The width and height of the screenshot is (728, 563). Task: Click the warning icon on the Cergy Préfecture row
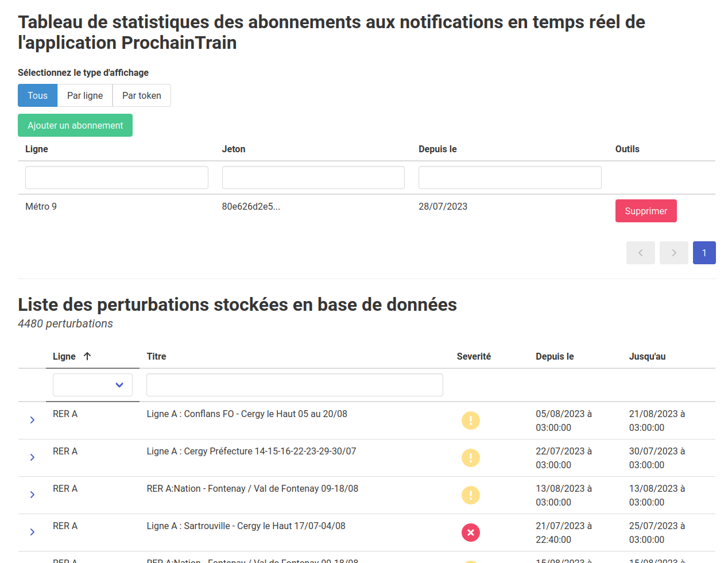tap(471, 458)
